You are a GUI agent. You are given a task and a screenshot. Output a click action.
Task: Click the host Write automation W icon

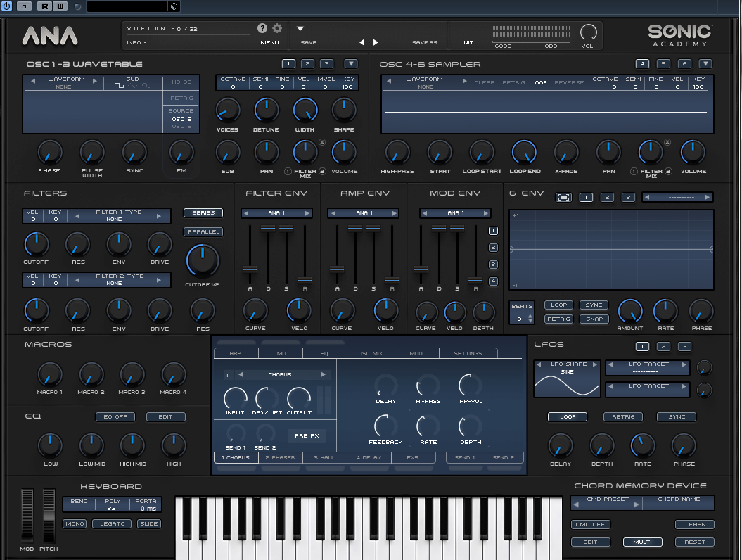(60, 6)
